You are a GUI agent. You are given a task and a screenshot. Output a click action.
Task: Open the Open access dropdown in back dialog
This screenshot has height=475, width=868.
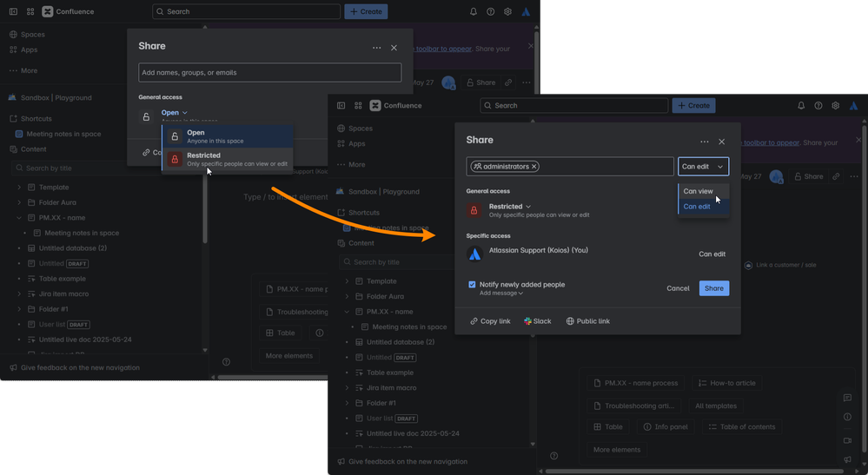click(x=175, y=112)
